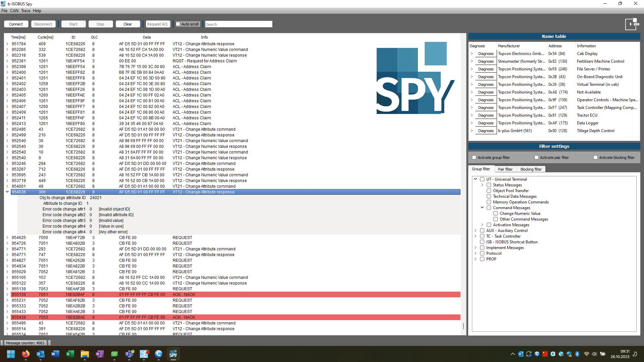Click the Stop button
This screenshot has height=362, width=644.
[100, 24]
